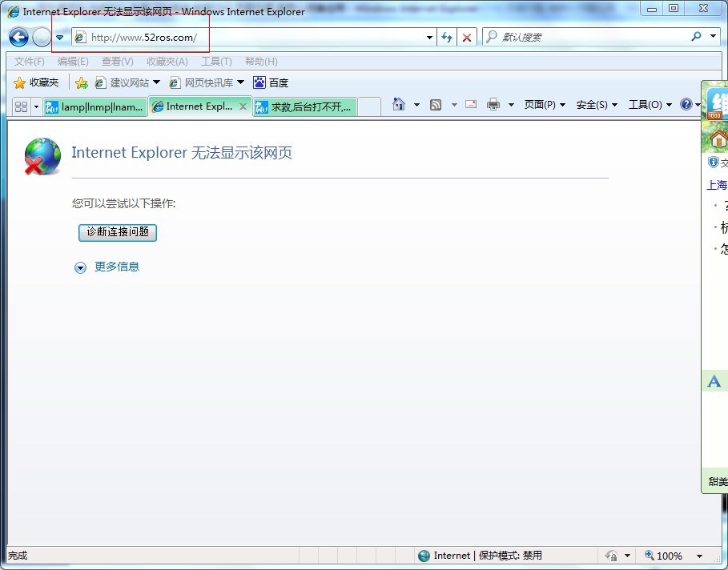Expand the zoom level dropdown arrow
Image resolution: width=728 pixels, height=570 pixels.
point(699,556)
